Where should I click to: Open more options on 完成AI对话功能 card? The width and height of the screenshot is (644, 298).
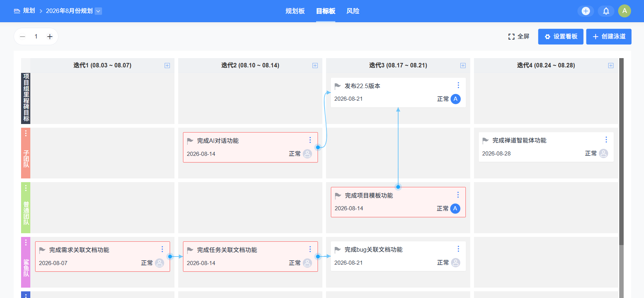point(310,140)
